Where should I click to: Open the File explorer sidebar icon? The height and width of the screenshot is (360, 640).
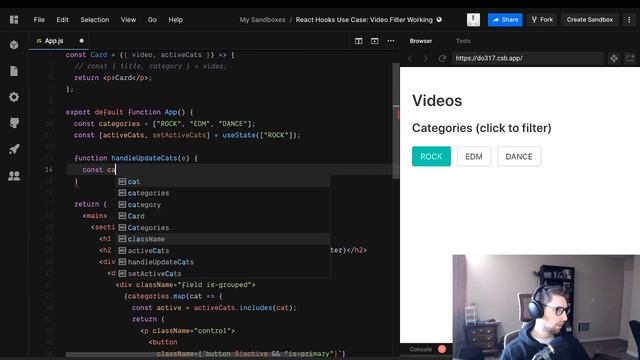coord(14,71)
